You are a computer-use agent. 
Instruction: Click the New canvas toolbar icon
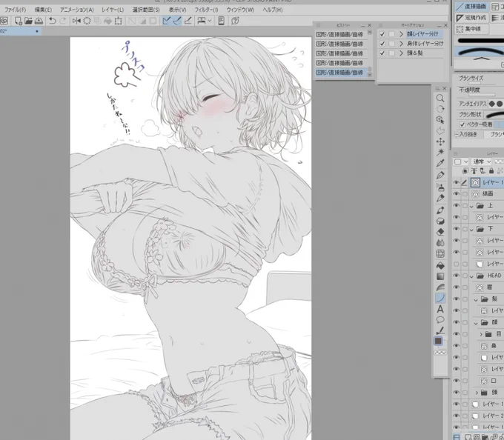click(18, 21)
